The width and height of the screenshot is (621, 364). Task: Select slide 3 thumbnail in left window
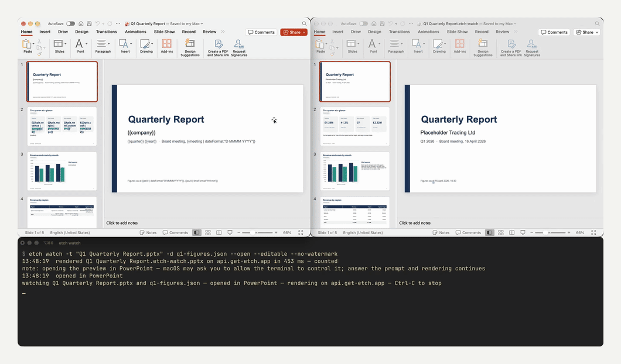[x=62, y=171]
